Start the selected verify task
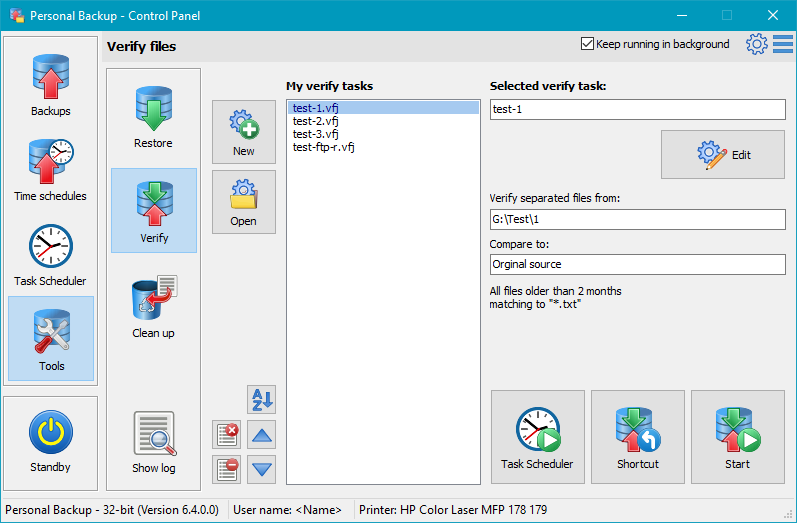797x523 pixels. 736,437
